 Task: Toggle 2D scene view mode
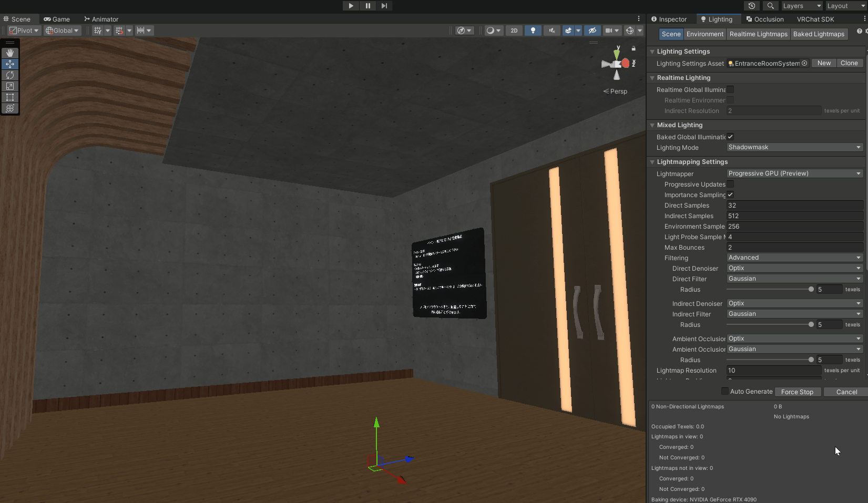pyautogui.click(x=514, y=30)
